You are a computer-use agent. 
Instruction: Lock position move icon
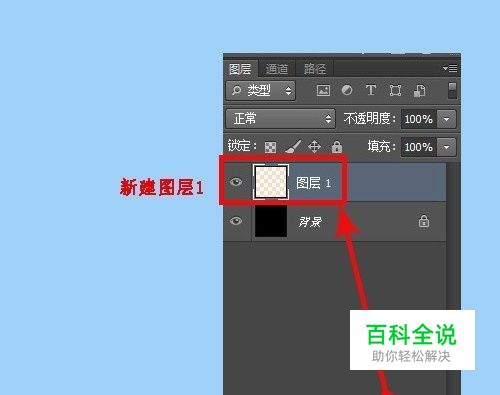click(x=314, y=146)
